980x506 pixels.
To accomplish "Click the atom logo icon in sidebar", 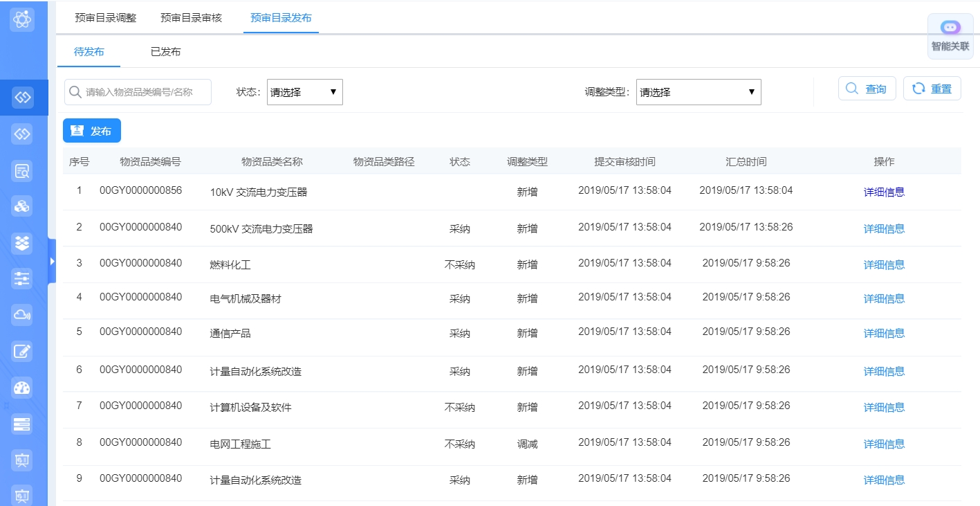I will (x=23, y=20).
